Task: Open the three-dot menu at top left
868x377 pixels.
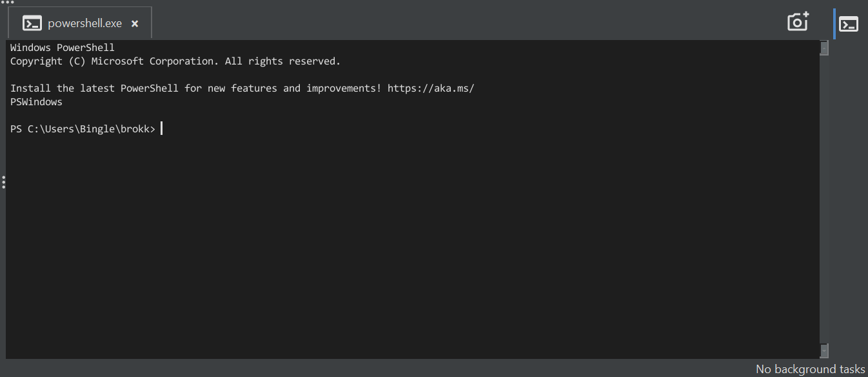Action: pos(7,3)
